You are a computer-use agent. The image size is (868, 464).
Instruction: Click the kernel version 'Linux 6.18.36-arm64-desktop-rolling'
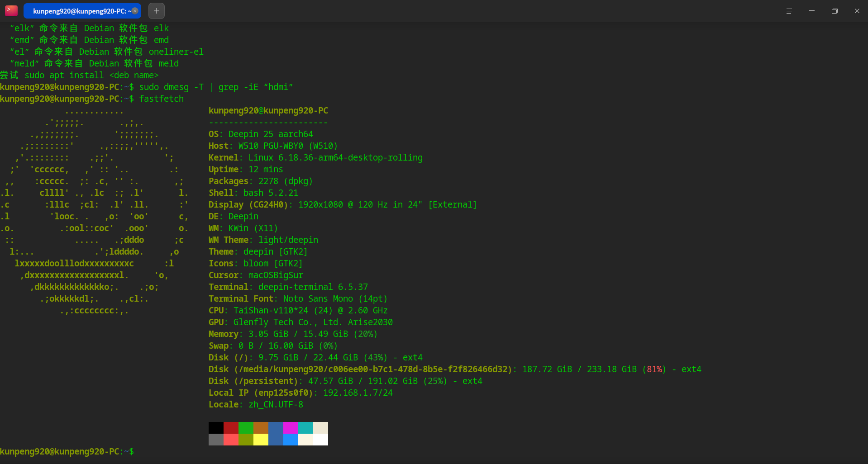point(335,157)
